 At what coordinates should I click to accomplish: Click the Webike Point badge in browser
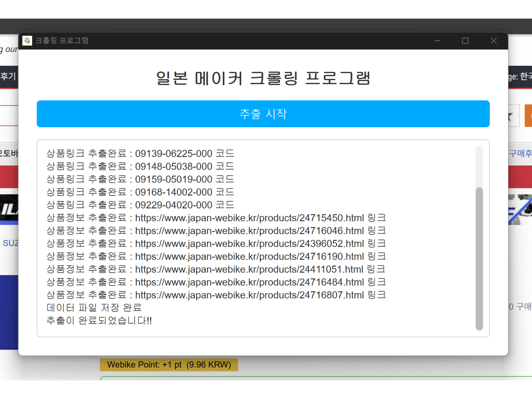169,364
